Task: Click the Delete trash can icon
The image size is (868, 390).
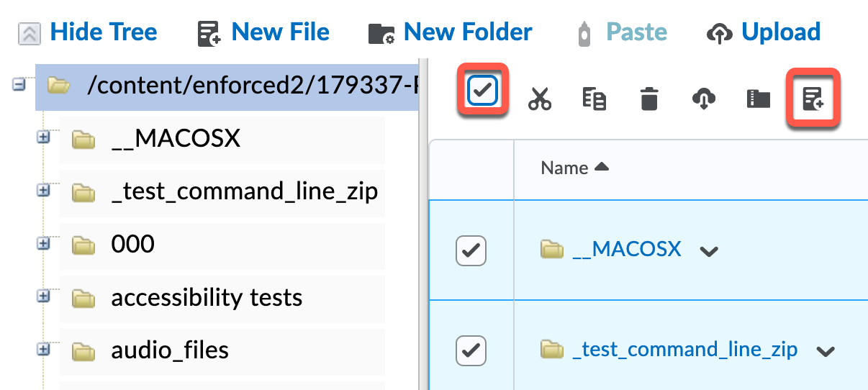Action: [649, 99]
